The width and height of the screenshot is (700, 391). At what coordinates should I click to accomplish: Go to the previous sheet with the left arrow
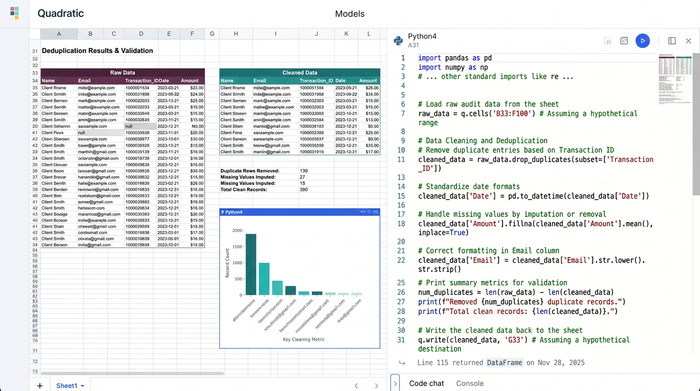pos(356,386)
